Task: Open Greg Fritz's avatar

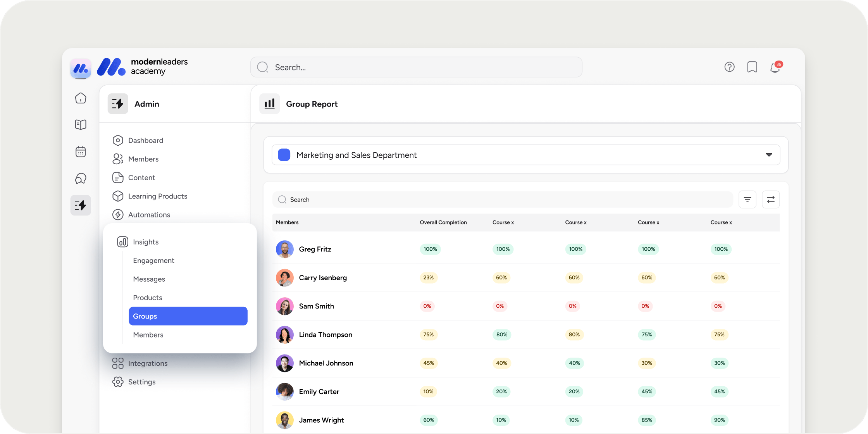Action: [x=285, y=249]
